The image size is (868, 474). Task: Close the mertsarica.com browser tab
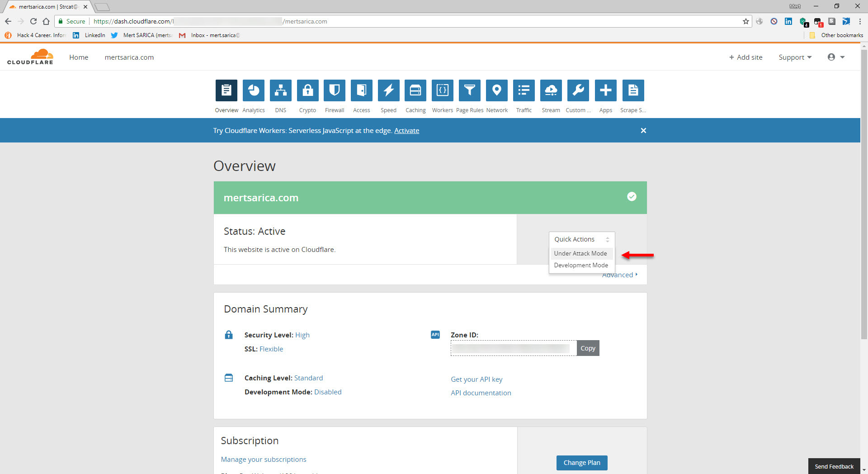pyautogui.click(x=85, y=7)
